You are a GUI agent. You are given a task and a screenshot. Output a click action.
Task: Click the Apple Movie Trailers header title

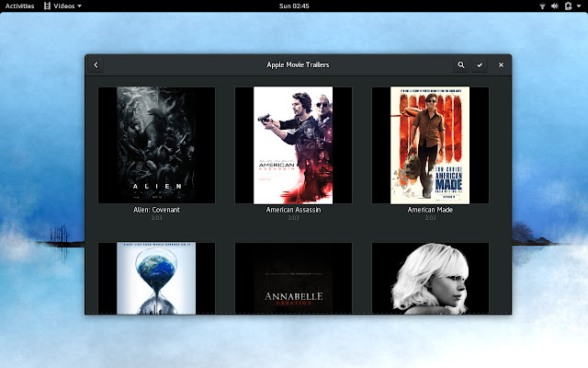click(298, 65)
